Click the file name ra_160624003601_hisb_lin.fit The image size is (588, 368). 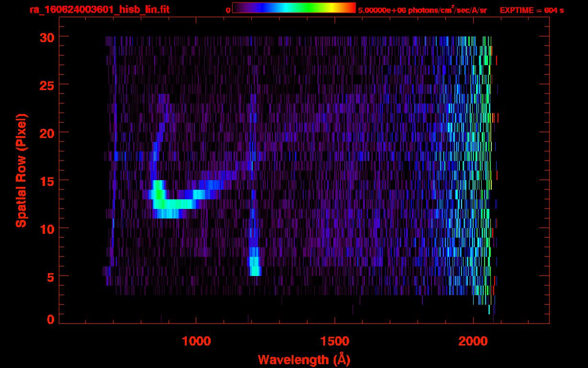(x=99, y=10)
